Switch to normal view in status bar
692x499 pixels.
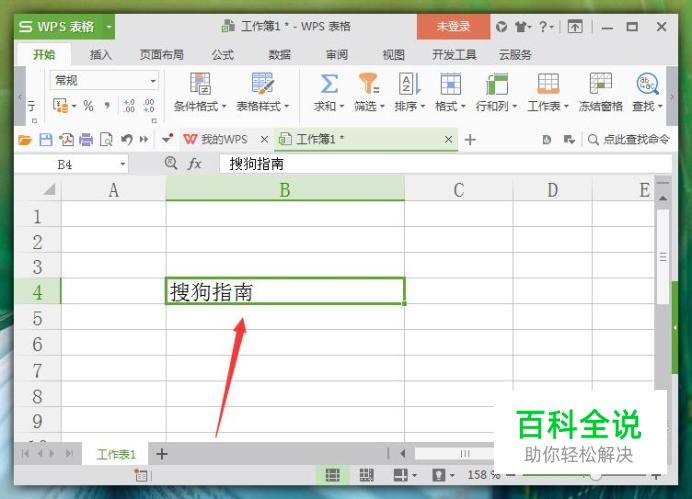(x=332, y=475)
